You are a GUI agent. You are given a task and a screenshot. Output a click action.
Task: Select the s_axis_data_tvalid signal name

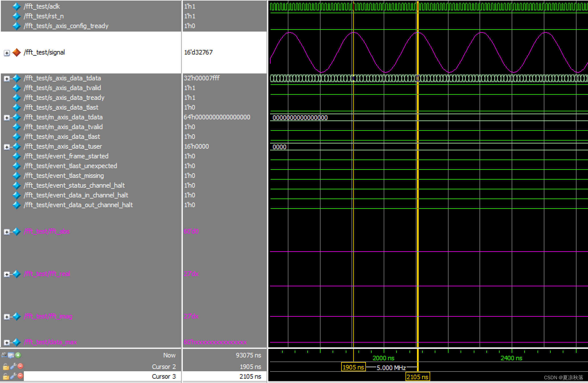62,88
